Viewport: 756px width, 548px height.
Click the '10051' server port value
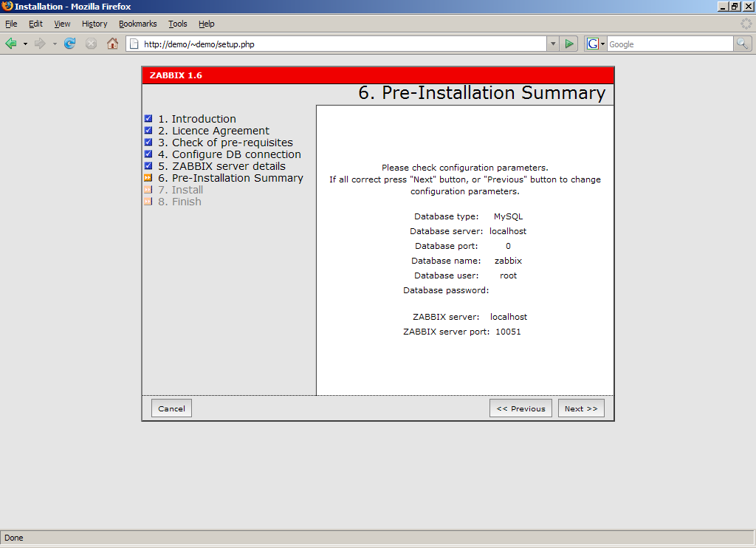508,332
